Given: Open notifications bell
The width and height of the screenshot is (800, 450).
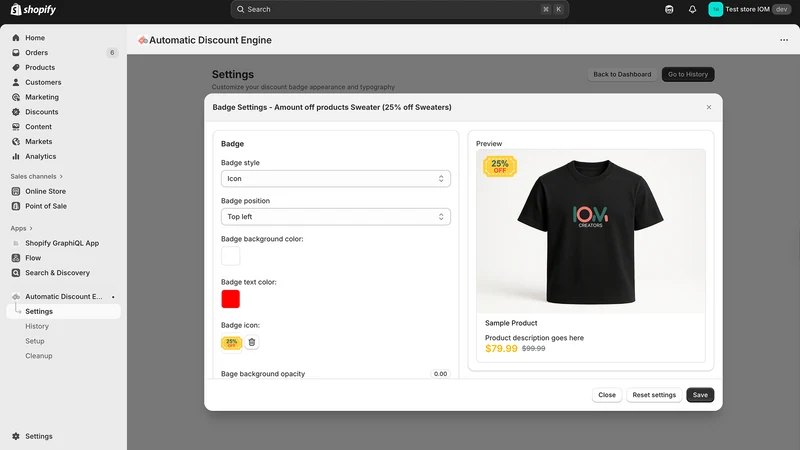Looking at the screenshot, I should [x=692, y=9].
